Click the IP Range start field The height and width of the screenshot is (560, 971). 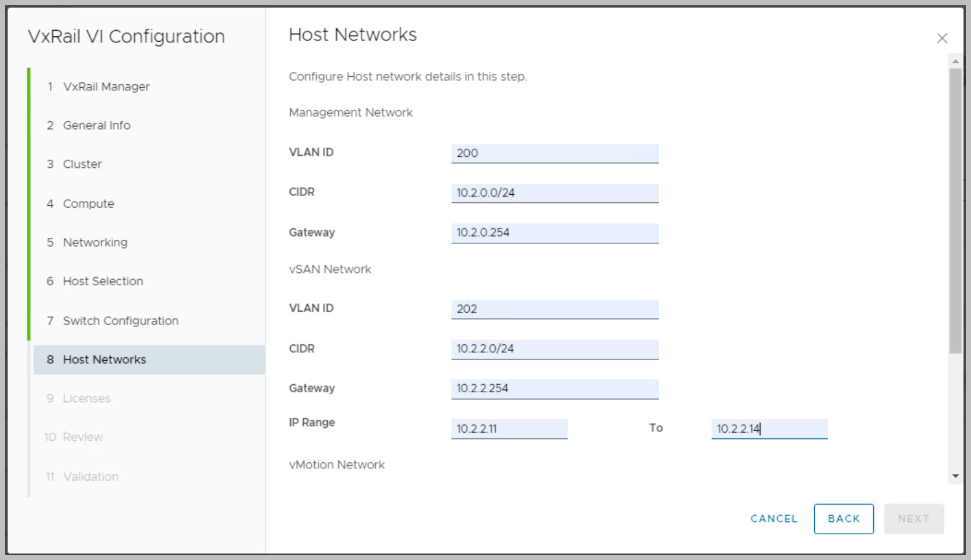coord(509,428)
